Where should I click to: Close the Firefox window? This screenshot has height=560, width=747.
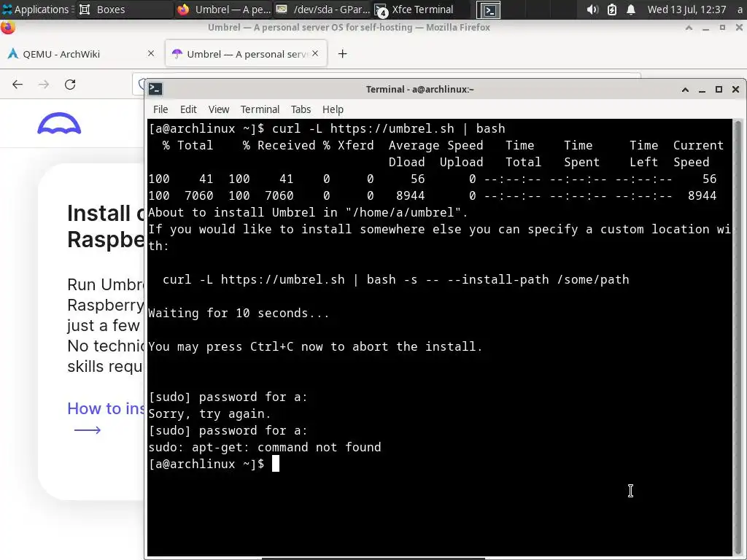pos(740,28)
